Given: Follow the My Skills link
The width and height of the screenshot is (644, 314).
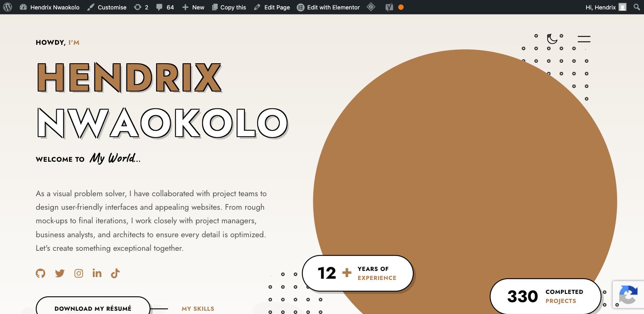Looking at the screenshot, I should click(198, 309).
